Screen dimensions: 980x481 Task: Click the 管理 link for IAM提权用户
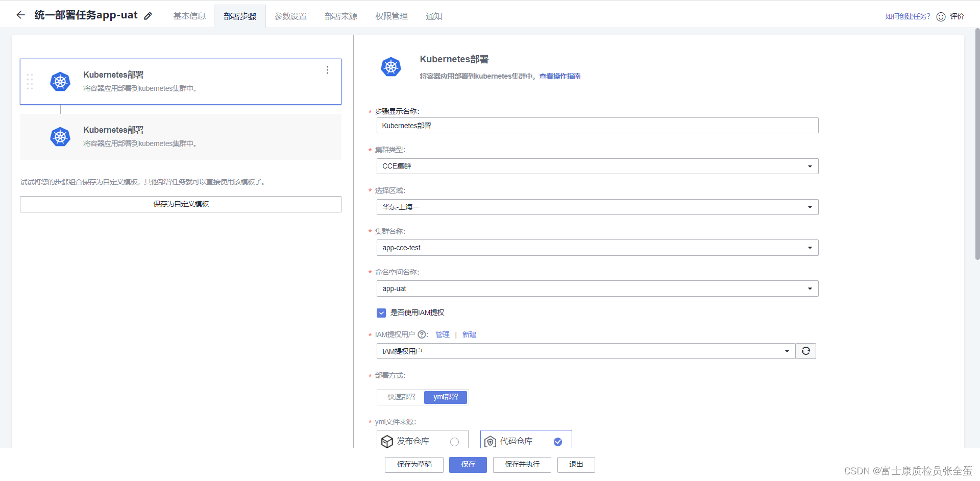pyautogui.click(x=443, y=335)
